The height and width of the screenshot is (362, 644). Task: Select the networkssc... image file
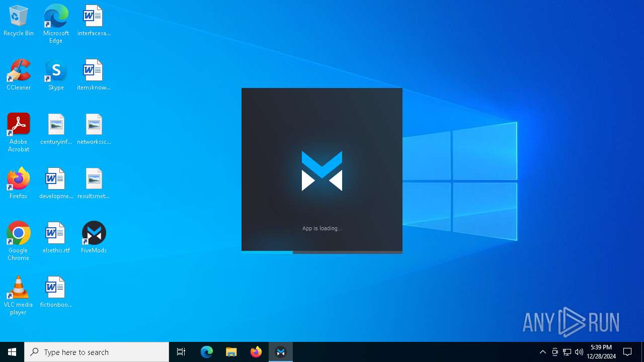94,130
